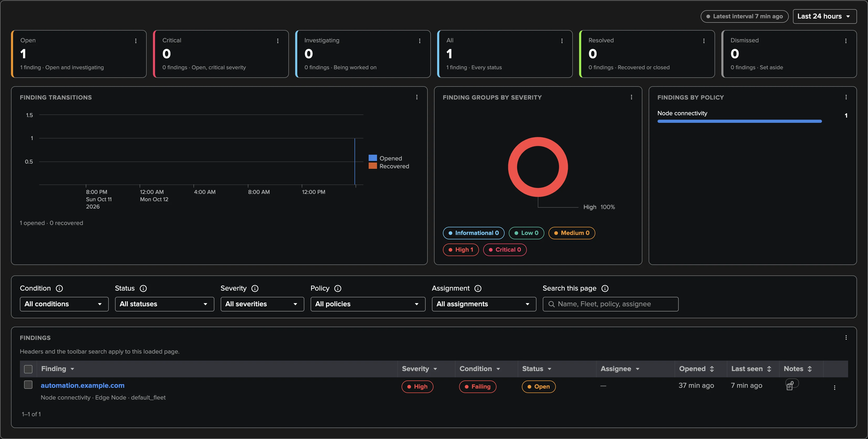Toggle the Critical 0 severity chip
The width and height of the screenshot is (868, 439).
point(505,250)
